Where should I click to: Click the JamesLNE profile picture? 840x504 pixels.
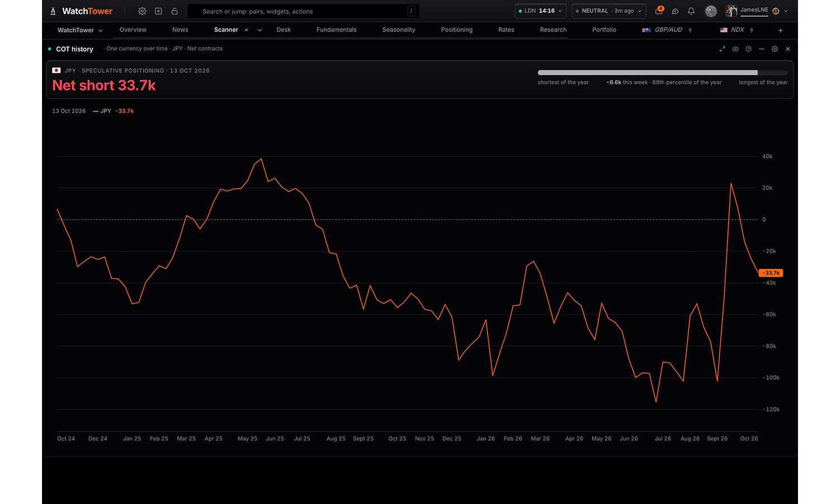pos(731,11)
